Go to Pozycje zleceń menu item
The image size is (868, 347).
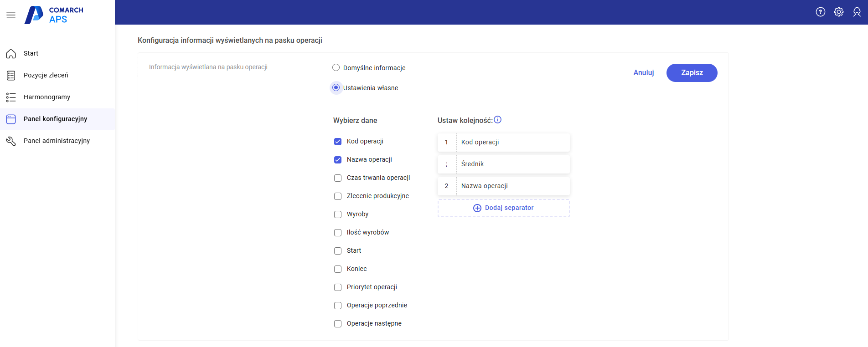point(46,76)
